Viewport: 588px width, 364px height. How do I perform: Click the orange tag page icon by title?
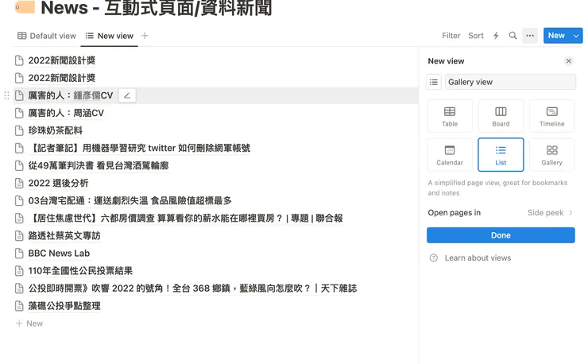[x=25, y=6]
